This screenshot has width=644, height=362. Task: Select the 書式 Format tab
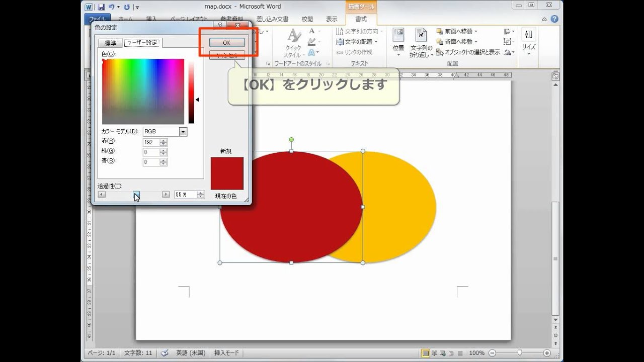tap(361, 19)
